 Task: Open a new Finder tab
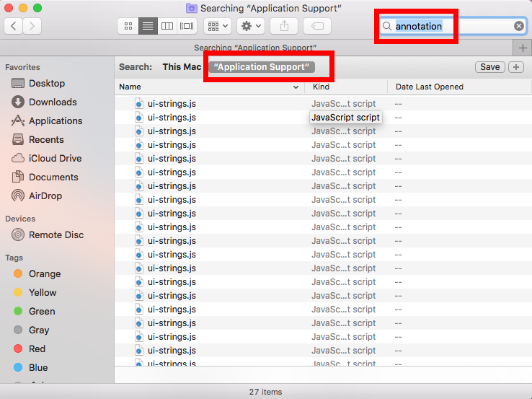(523, 48)
